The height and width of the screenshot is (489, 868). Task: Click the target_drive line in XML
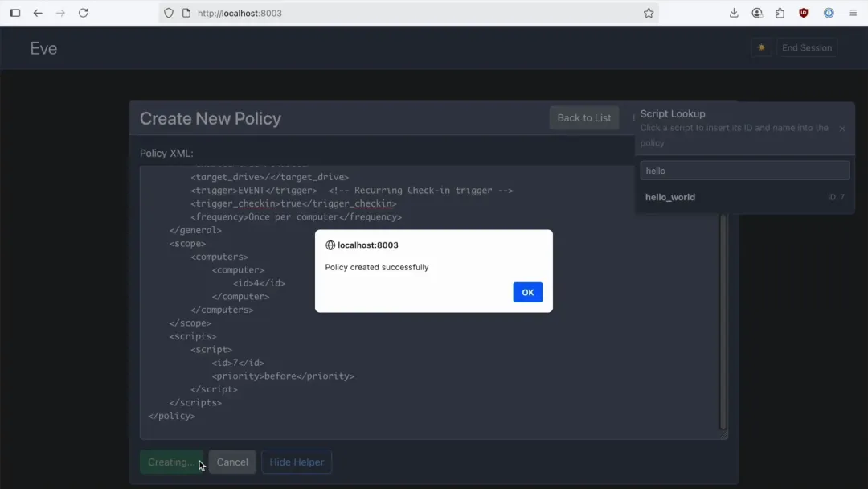(x=269, y=177)
